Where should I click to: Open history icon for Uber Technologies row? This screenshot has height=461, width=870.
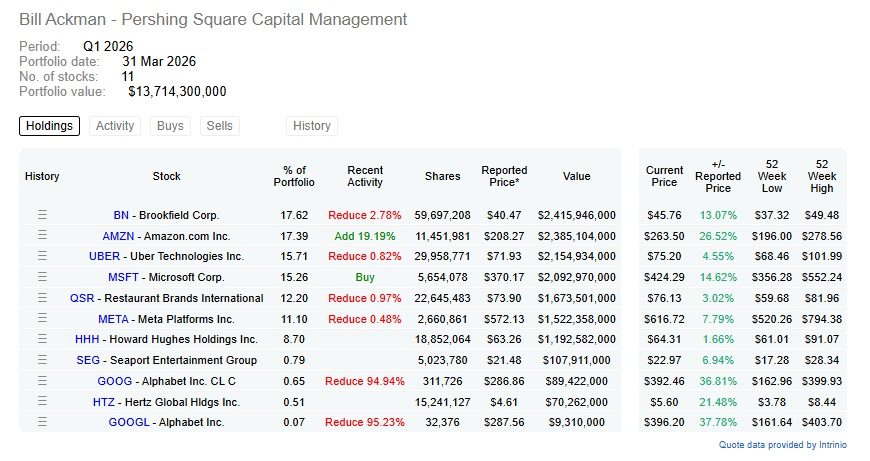[42, 256]
